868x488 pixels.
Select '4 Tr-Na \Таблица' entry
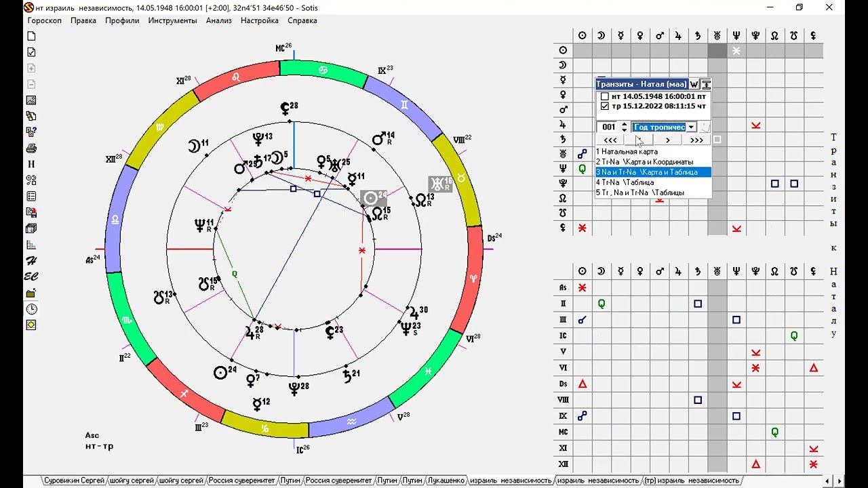coord(653,182)
